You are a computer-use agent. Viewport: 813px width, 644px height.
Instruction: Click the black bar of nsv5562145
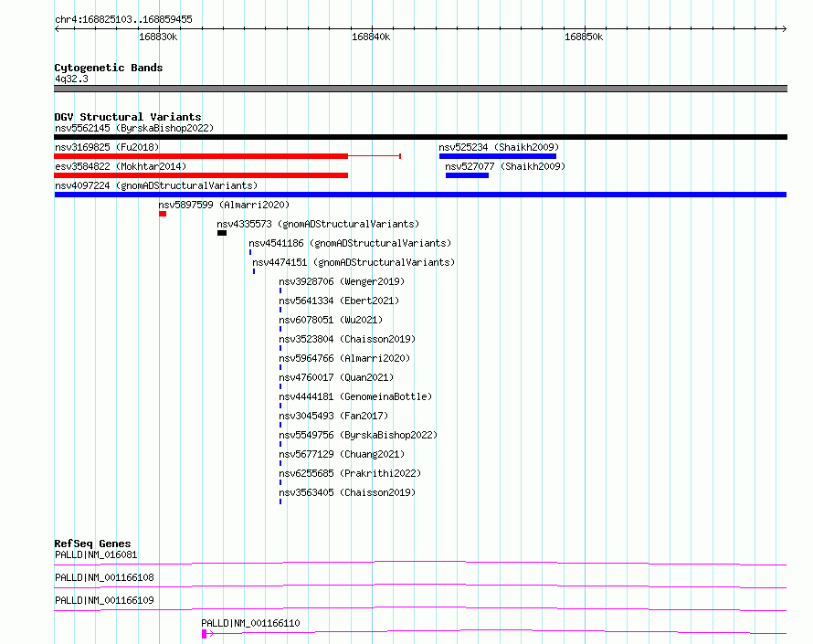tap(420, 137)
